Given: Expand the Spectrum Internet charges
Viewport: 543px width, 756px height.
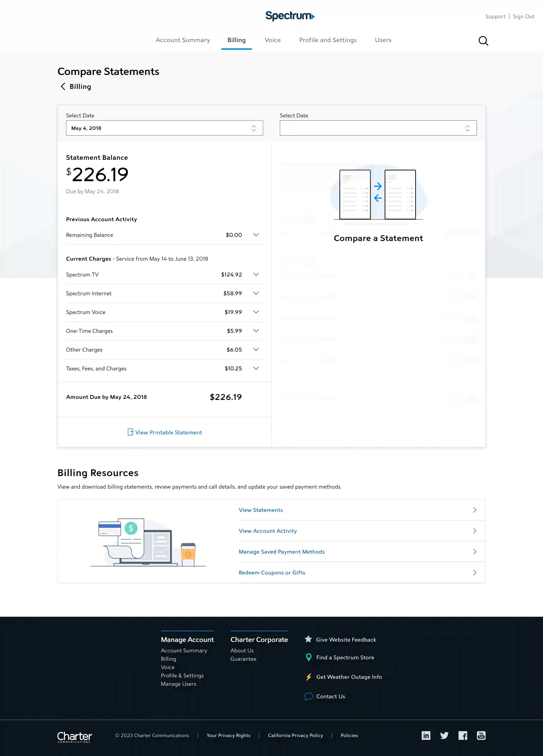Looking at the screenshot, I should (256, 293).
